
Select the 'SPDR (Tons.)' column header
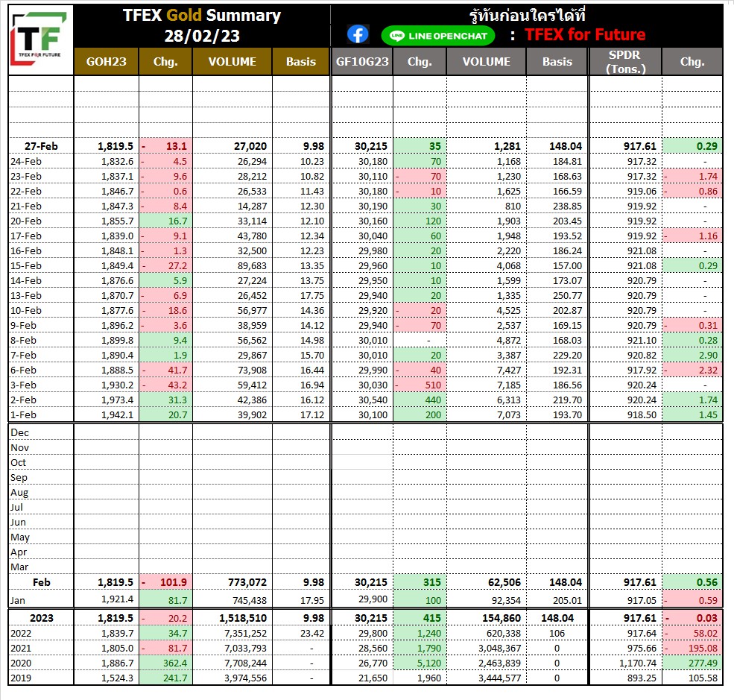coord(625,61)
